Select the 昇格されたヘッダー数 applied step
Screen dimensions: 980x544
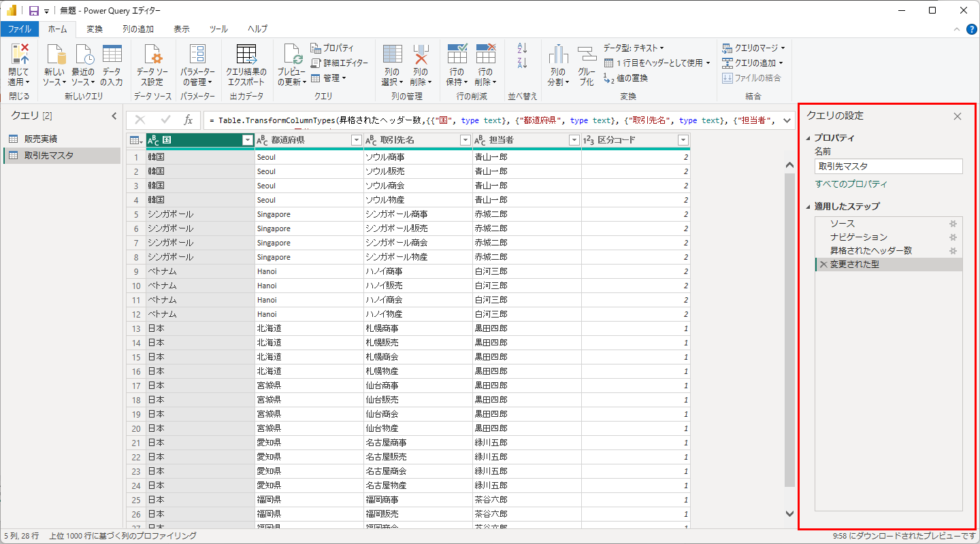(x=888, y=251)
